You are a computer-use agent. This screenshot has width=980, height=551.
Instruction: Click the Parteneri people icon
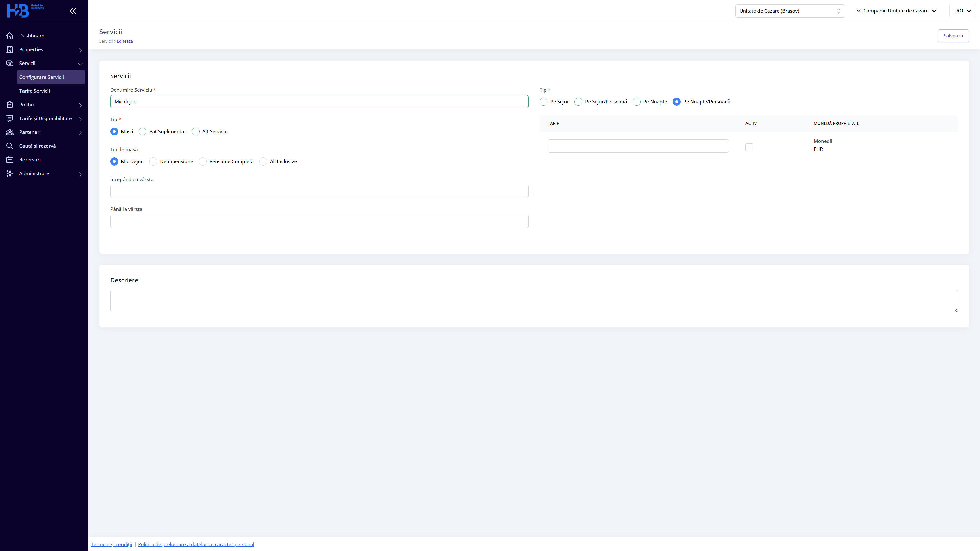(10, 132)
